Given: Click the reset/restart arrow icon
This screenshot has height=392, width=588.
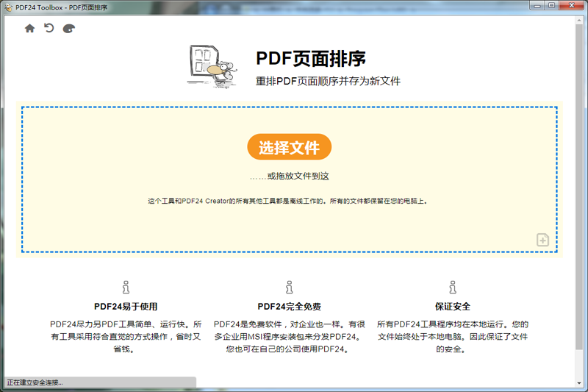Looking at the screenshot, I should click(49, 29).
